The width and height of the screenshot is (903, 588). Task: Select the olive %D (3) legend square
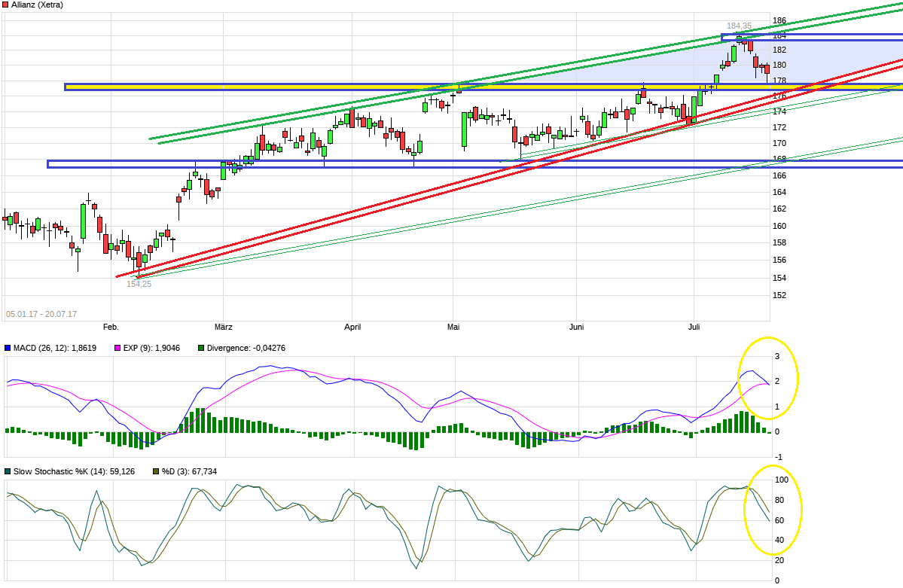[x=155, y=471]
